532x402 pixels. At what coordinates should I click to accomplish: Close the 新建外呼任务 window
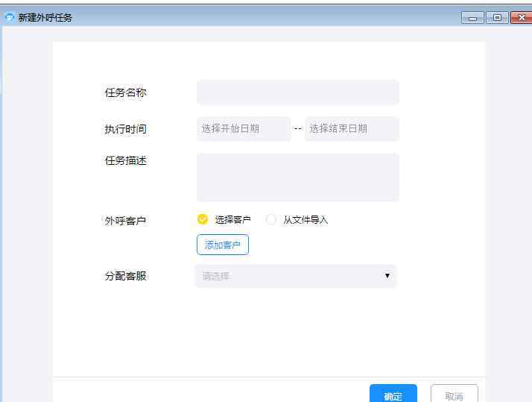pos(522,18)
